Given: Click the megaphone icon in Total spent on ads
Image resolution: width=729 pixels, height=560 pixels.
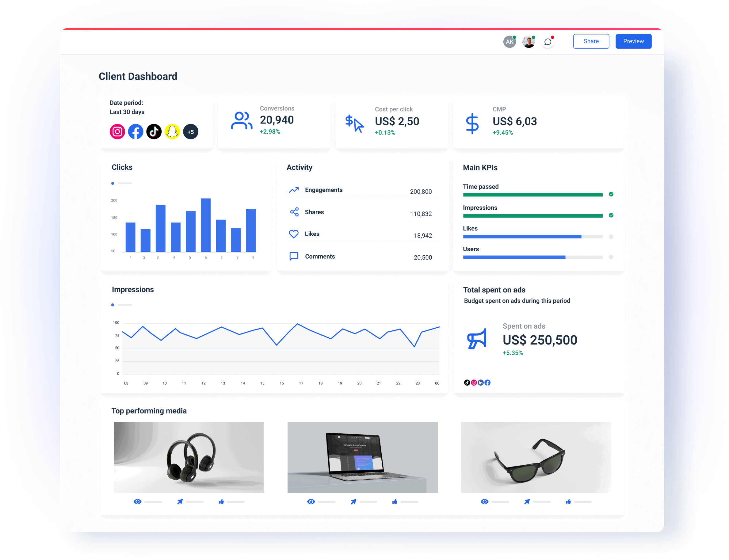Looking at the screenshot, I should [477, 339].
